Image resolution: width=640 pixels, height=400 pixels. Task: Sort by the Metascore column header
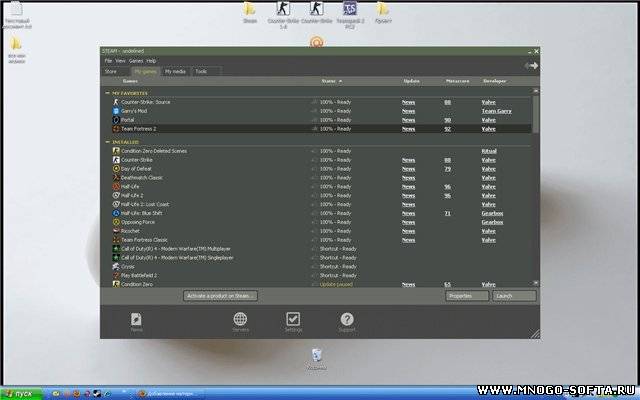tap(457, 81)
